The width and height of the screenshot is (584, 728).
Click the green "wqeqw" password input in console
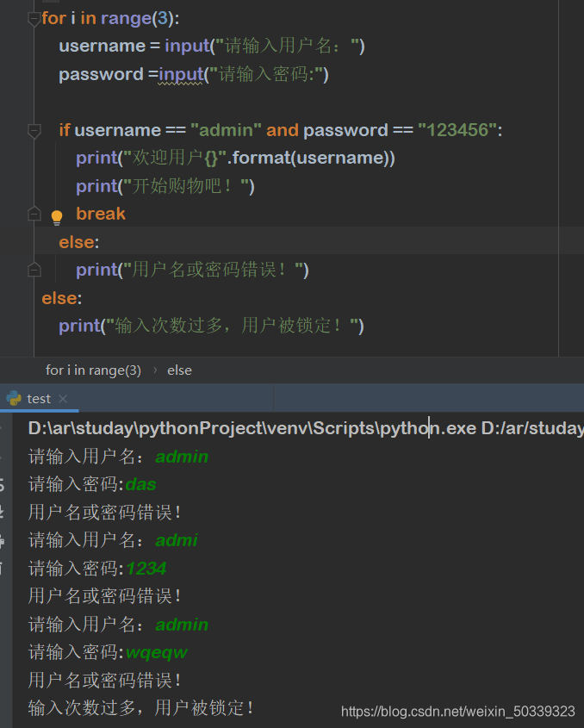click(x=157, y=653)
